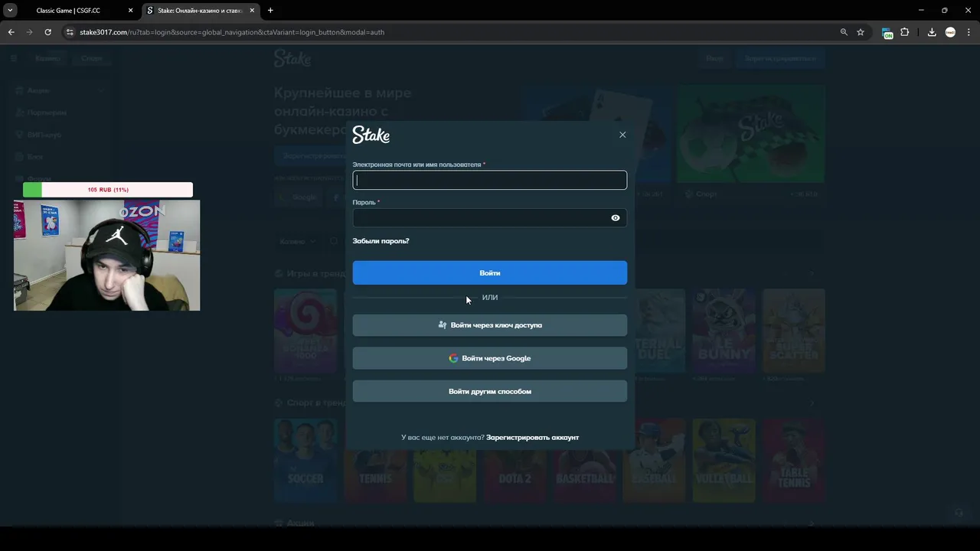Close the Classic Game | CSGF.CC tab
The image size is (980, 551).
coord(130,11)
